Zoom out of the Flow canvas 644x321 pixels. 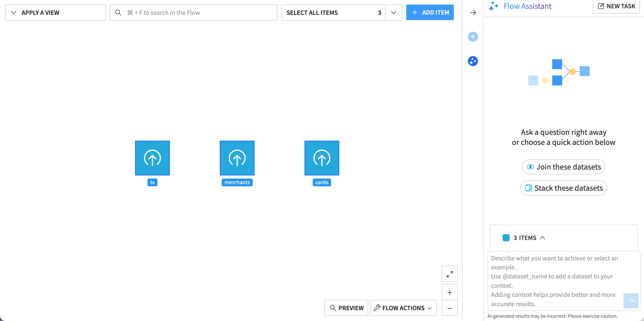click(450, 308)
